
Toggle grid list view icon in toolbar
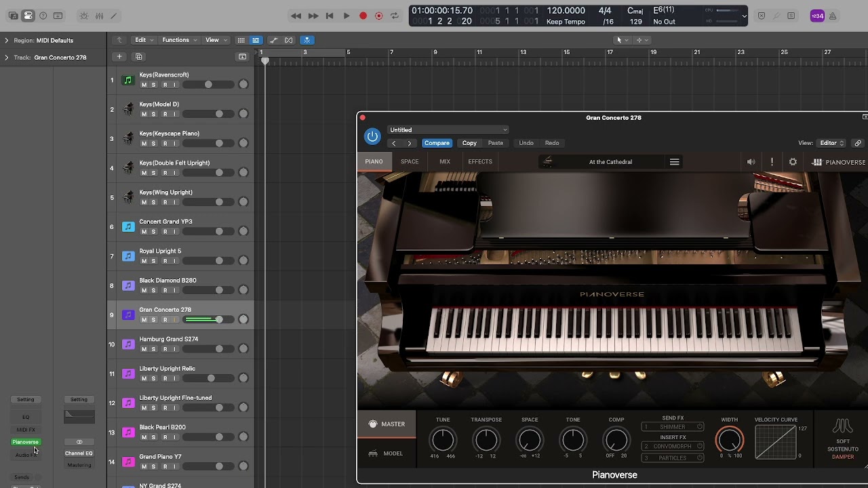tap(241, 40)
